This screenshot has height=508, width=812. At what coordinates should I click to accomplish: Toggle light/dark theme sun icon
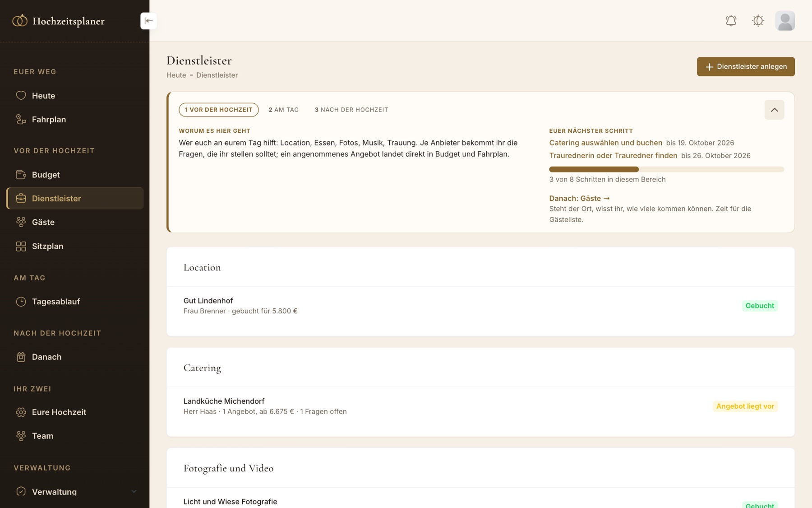758,21
